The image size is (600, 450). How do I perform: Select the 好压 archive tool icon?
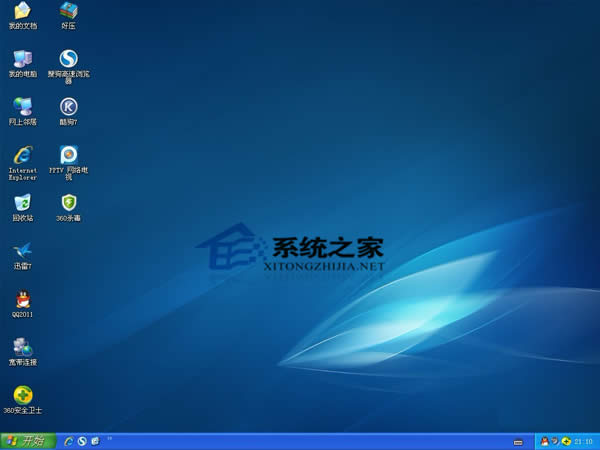[x=69, y=15]
